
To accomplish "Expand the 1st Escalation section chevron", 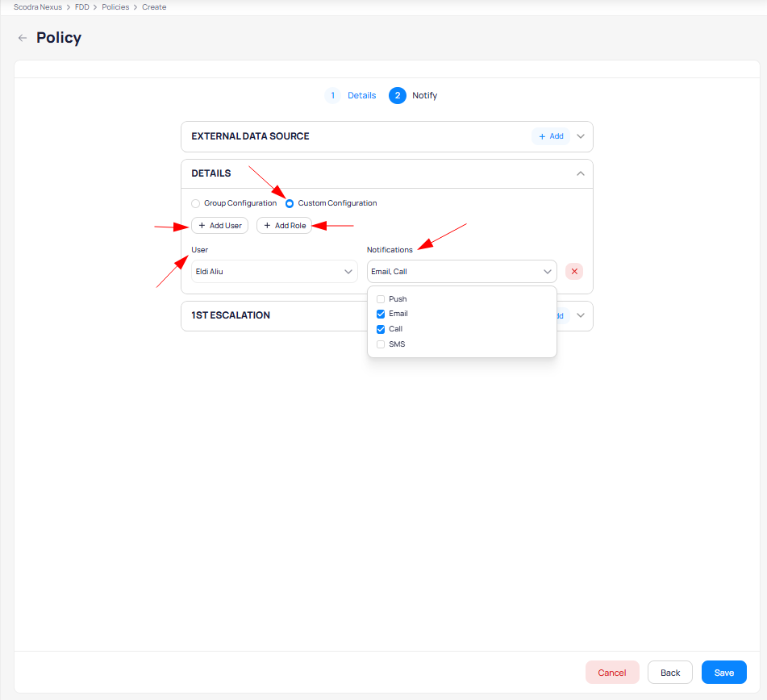I will click(581, 316).
